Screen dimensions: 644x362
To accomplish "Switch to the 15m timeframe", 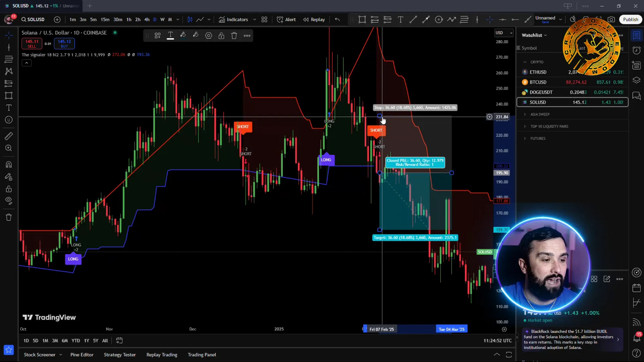I will coord(105,19).
